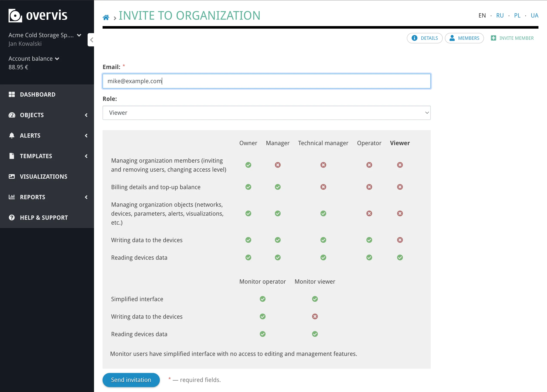Screen dimensions: 547x392
Task: Open the Members page button
Action: 464,38
